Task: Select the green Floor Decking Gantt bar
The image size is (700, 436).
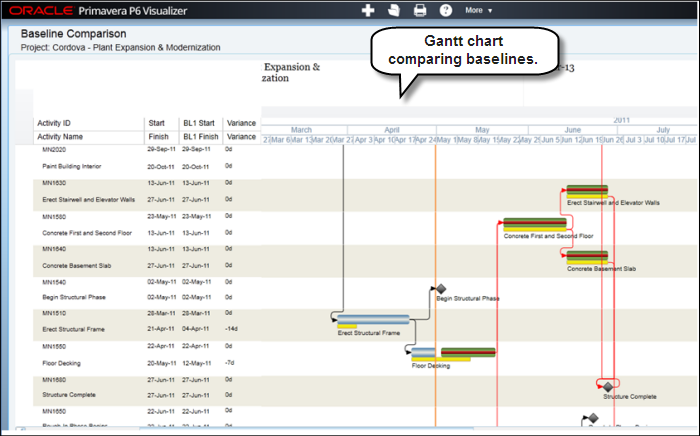Action: click(468, 353)
